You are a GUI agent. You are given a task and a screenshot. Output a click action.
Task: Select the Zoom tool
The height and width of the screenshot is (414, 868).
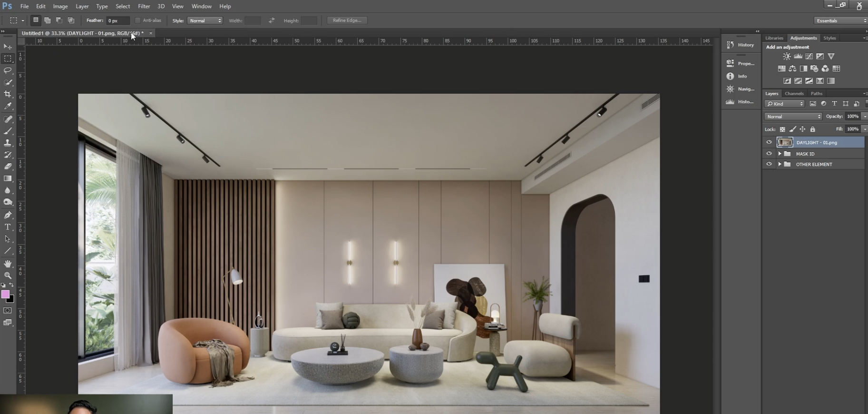[8, 276]
